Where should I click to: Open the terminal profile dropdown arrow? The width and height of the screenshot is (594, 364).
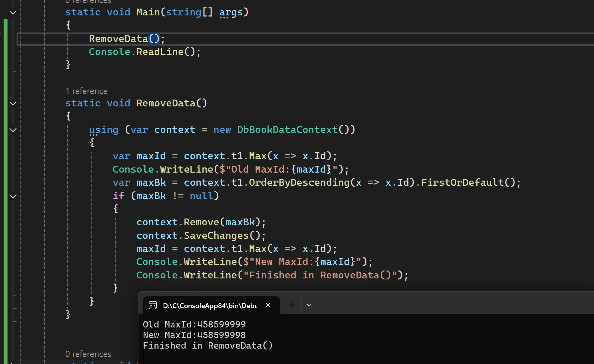click(309, 305)
